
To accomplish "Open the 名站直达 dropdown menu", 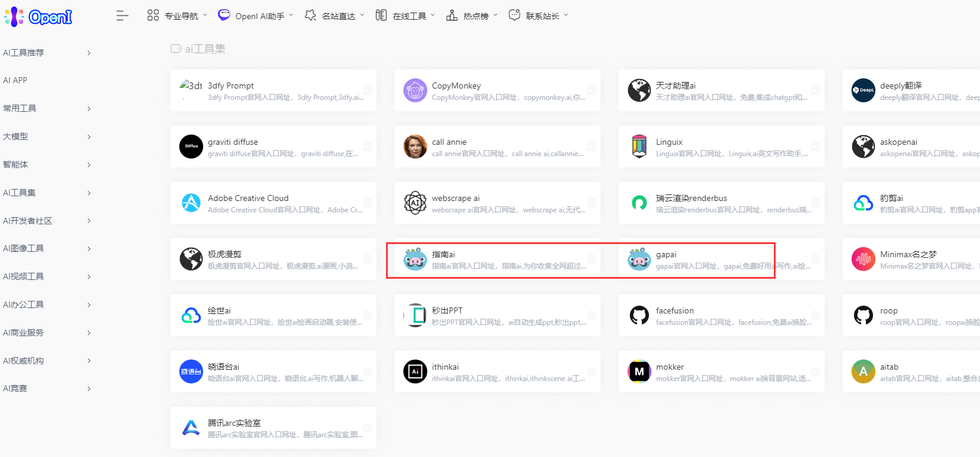I will 334,16.
